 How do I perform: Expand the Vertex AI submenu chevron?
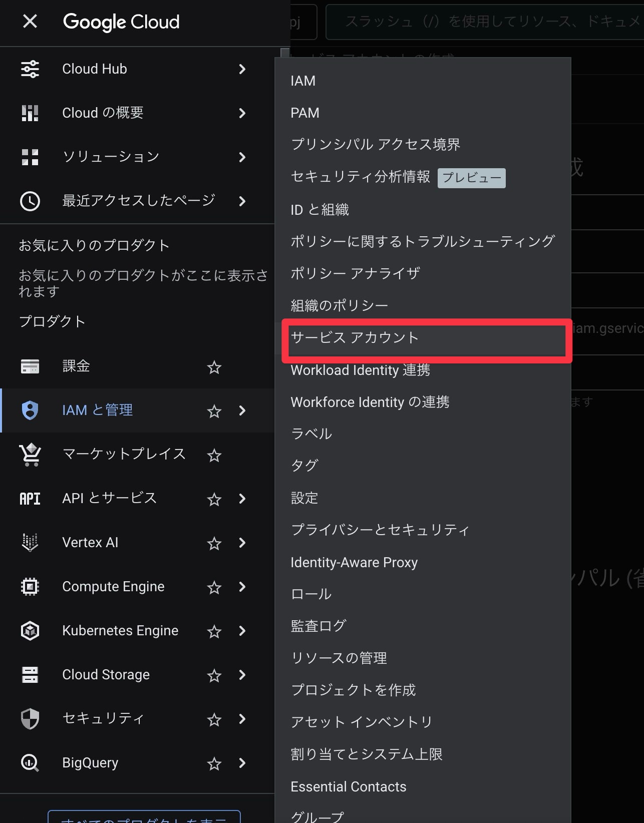pos(242,543)
